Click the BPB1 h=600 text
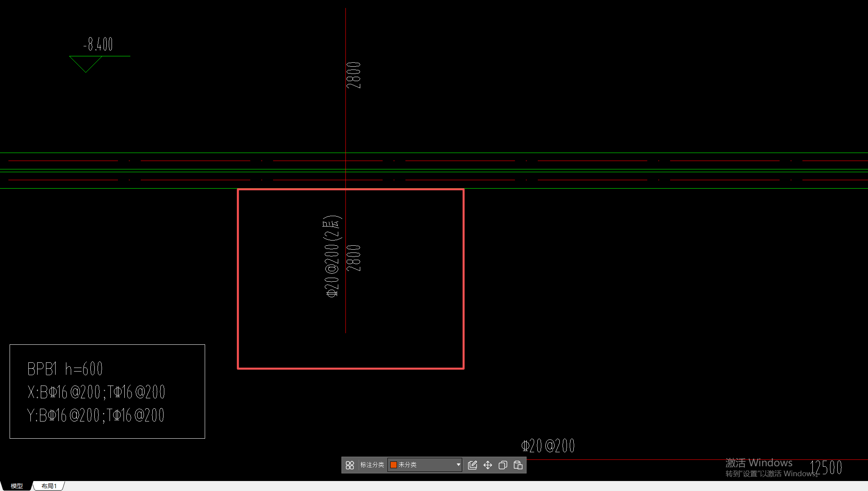Image resolution: width=868 pixels, height=491 pixels. tap(65, 369)
